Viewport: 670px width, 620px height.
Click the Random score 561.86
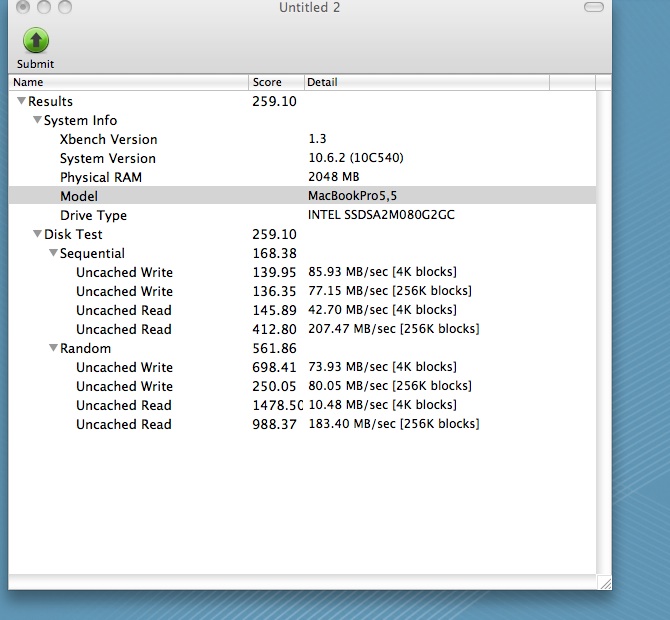274,348
